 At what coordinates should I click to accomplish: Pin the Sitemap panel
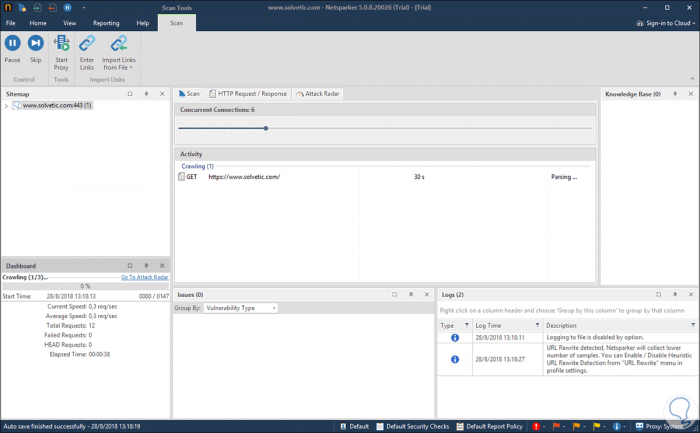tap(146, 94)
